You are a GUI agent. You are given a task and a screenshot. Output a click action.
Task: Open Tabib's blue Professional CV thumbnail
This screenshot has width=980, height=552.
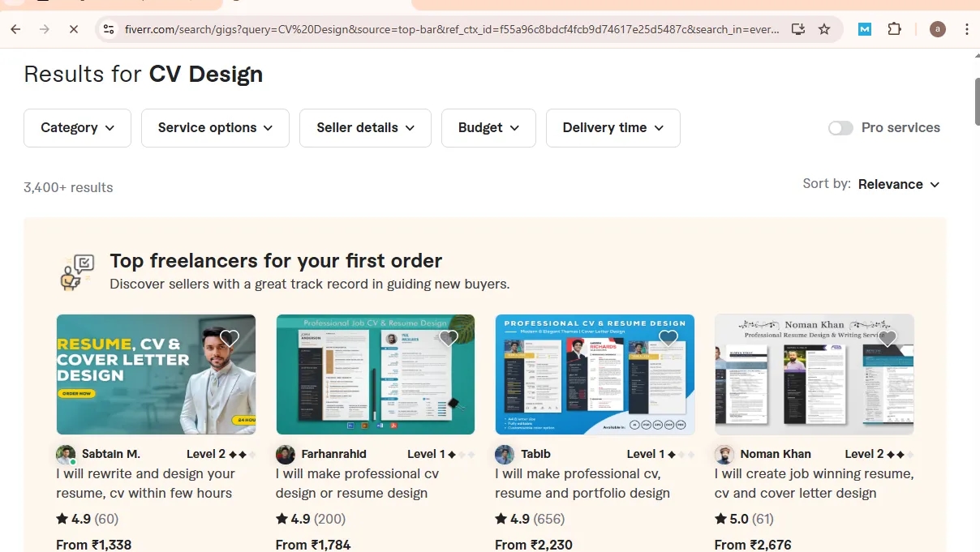coord(595,374)
